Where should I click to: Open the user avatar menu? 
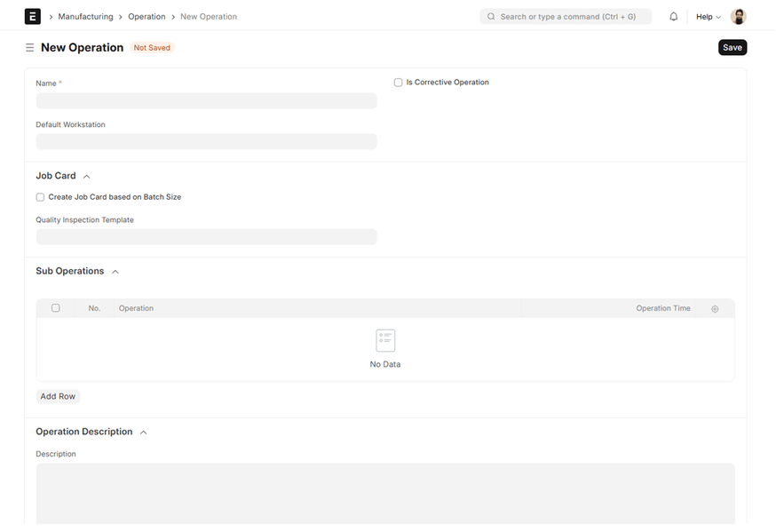[x=739, y=16]
